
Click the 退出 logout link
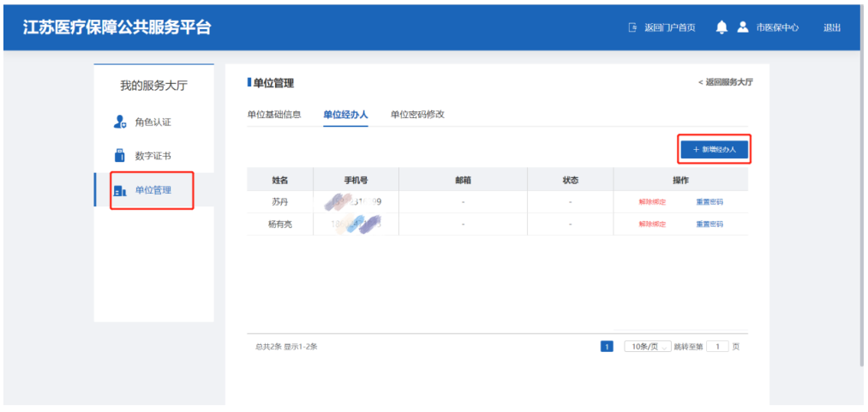[x=831, y=27]
